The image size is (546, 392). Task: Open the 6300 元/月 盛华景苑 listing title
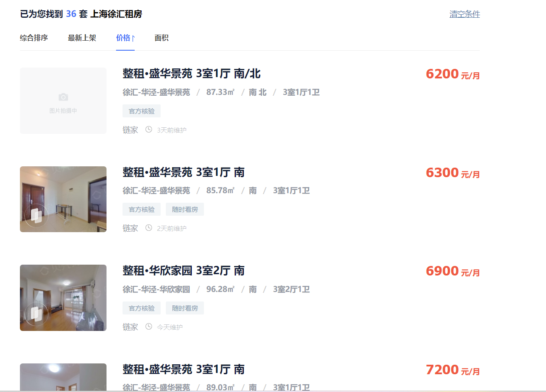click(x=184, y=172)
